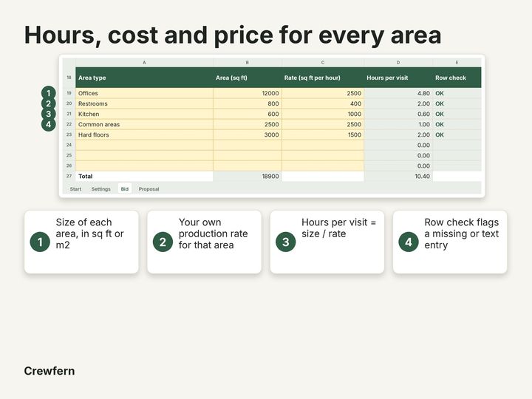532x399 pixels.
Task: Click the empty area cell in row 26
Action: pos(248,166)
